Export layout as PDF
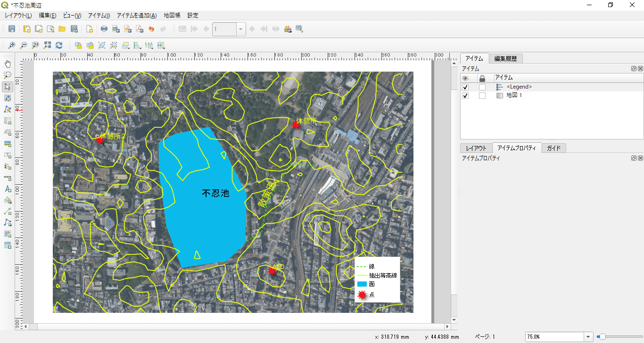 click(x=140, y=29)
